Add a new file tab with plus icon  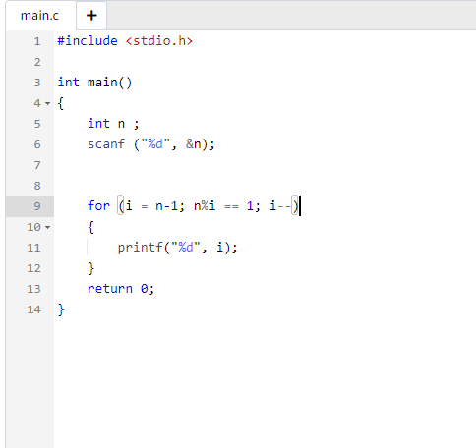(91, 16)
